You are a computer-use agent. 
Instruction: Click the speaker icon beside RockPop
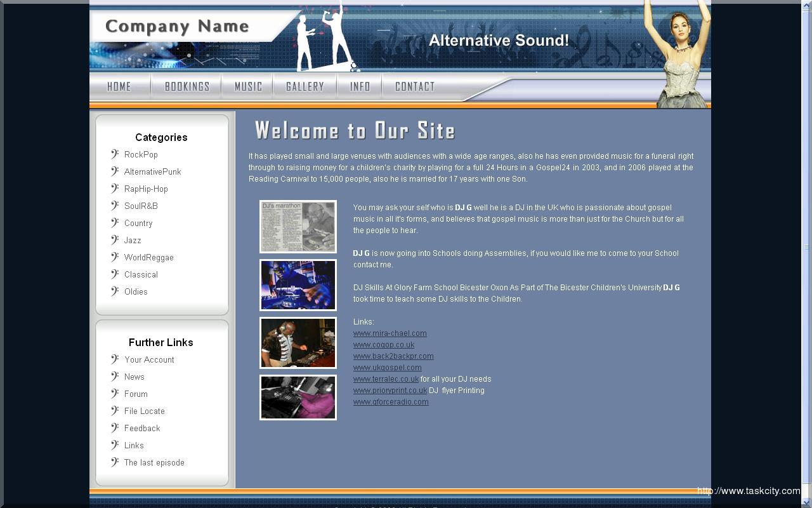pyautogui.click(x=115, y=154)
